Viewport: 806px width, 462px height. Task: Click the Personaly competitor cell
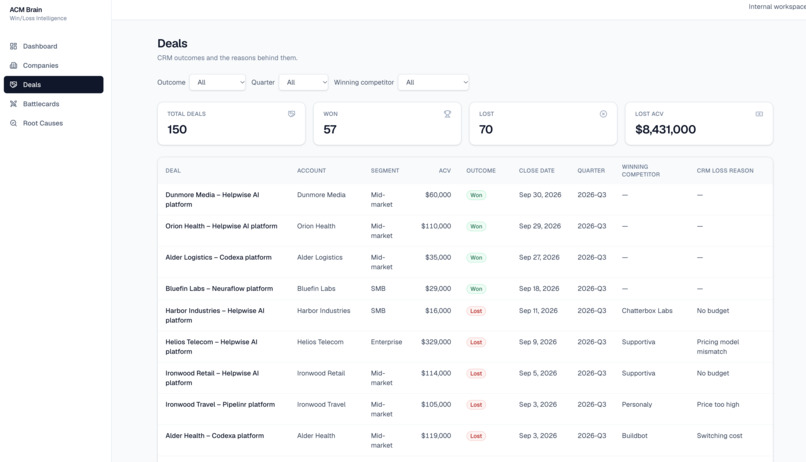tap(636, 404)
